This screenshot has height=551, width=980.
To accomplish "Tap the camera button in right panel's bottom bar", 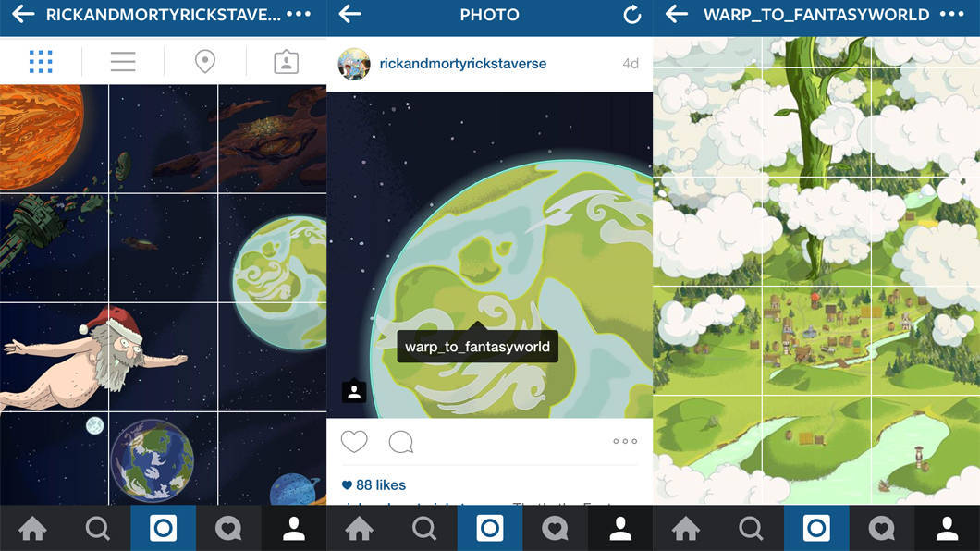I will coord(816,529).
